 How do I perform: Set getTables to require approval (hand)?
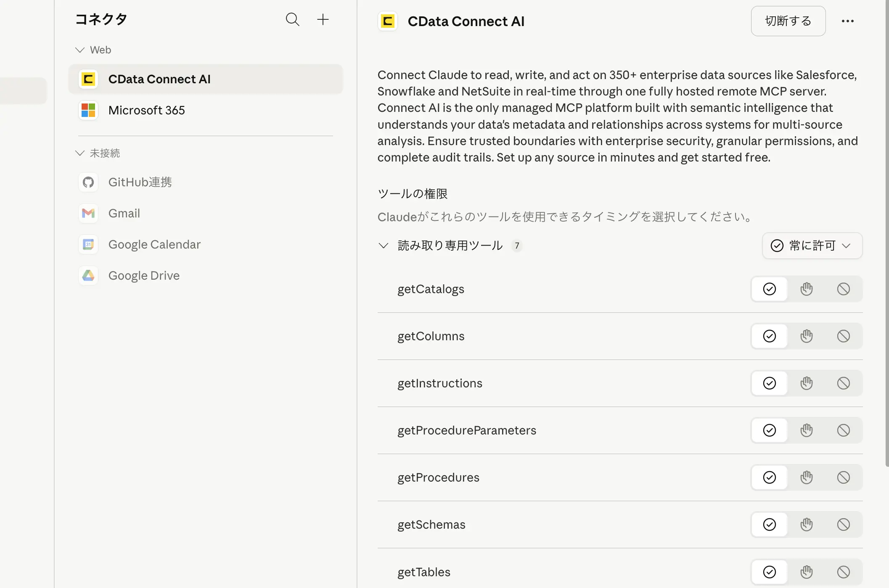click(807, 572)
